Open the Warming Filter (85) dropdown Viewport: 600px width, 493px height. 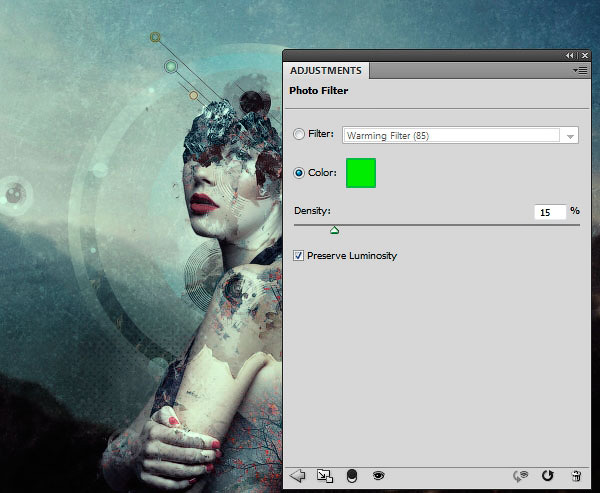460,135
